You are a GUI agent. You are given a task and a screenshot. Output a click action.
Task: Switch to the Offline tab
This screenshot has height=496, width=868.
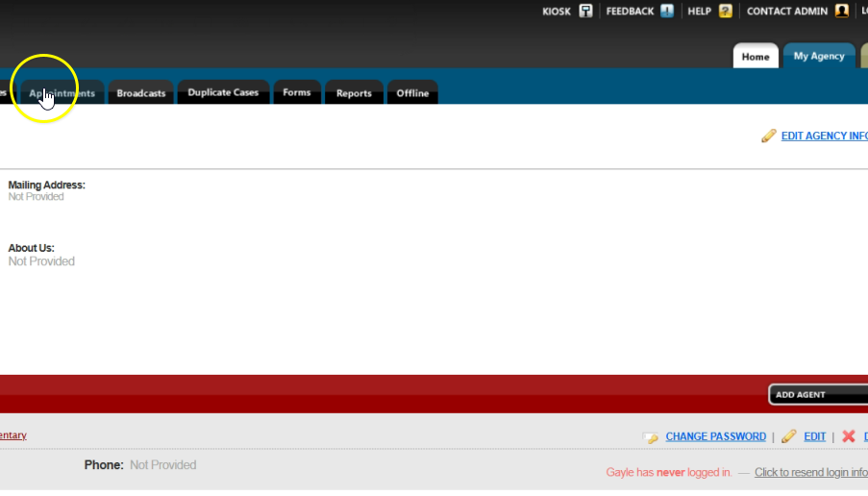tap(412, 93)
